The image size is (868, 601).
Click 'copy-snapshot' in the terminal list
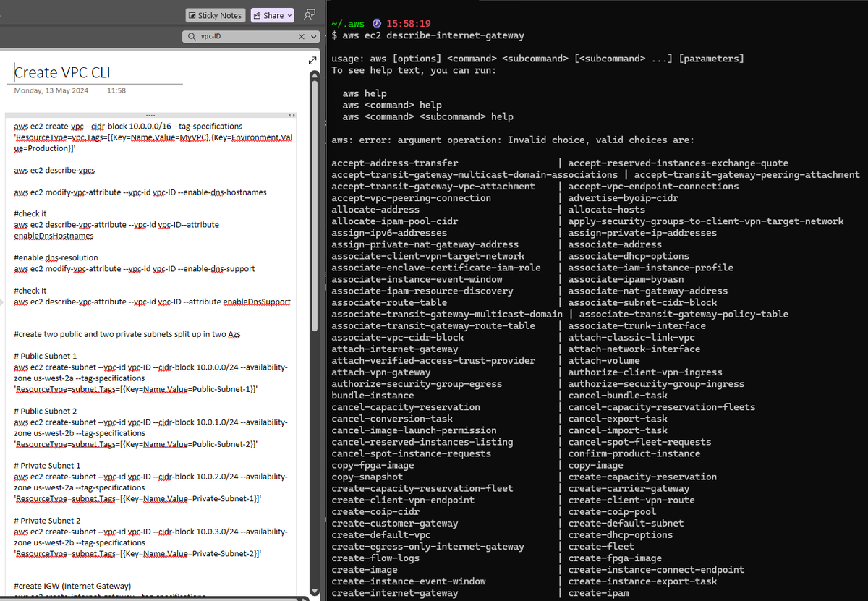(367, 477)
